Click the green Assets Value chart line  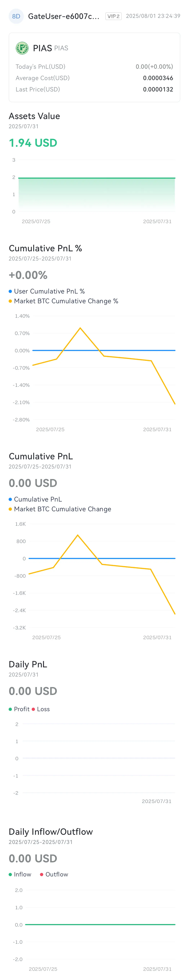tap(97, 178)
